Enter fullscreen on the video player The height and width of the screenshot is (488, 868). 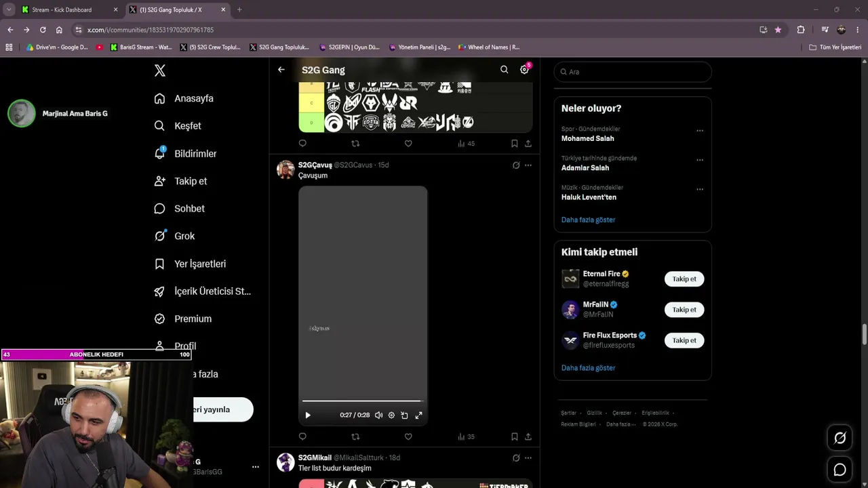pos(418,415)
